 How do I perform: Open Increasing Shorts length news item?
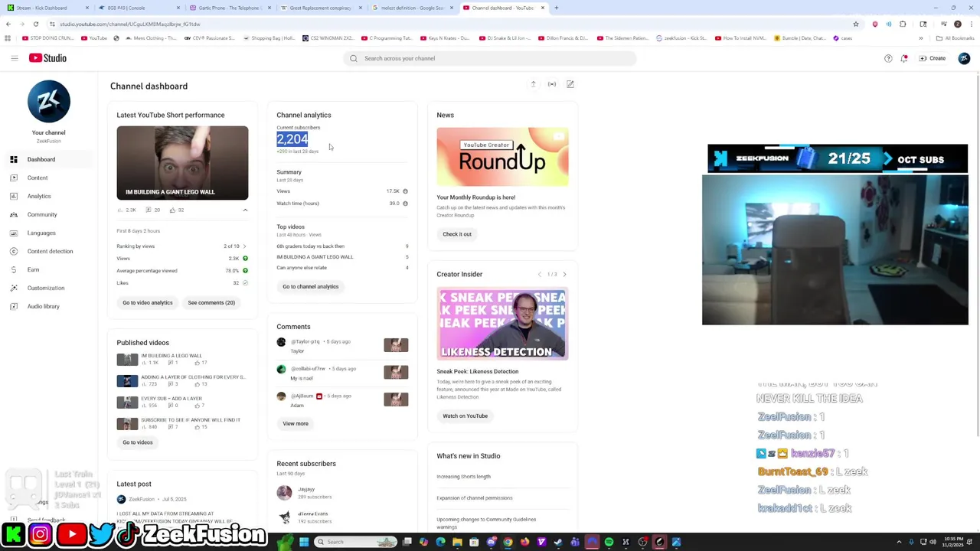click(x=463, y=477)
